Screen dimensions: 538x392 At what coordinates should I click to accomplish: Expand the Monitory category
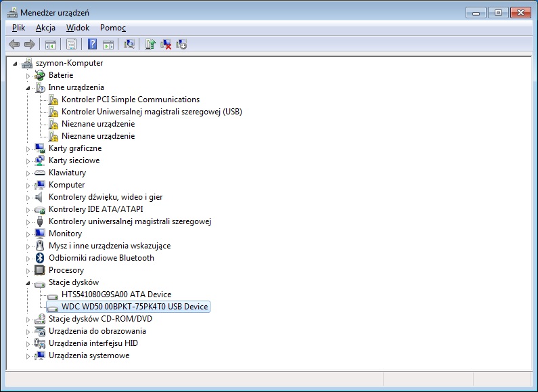28,234
